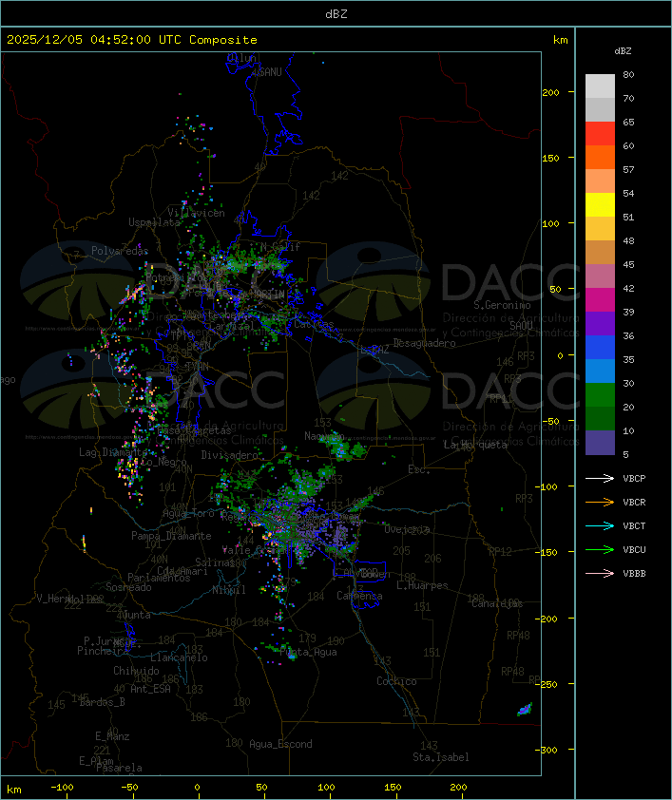Image resolution: width=672 pixels, height=800 pixels.
Task: Click the 'Chihuido' map label
Action: [x=136, y=671]
